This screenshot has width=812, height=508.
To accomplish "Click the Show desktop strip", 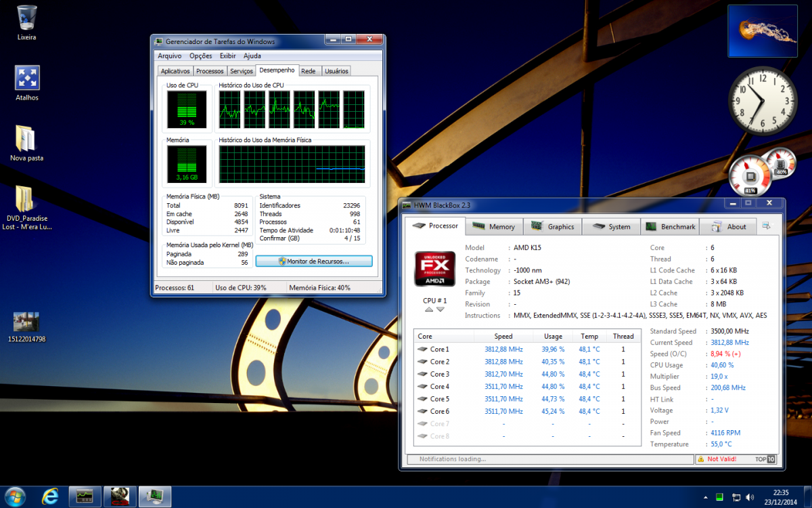I will point(807,497).
